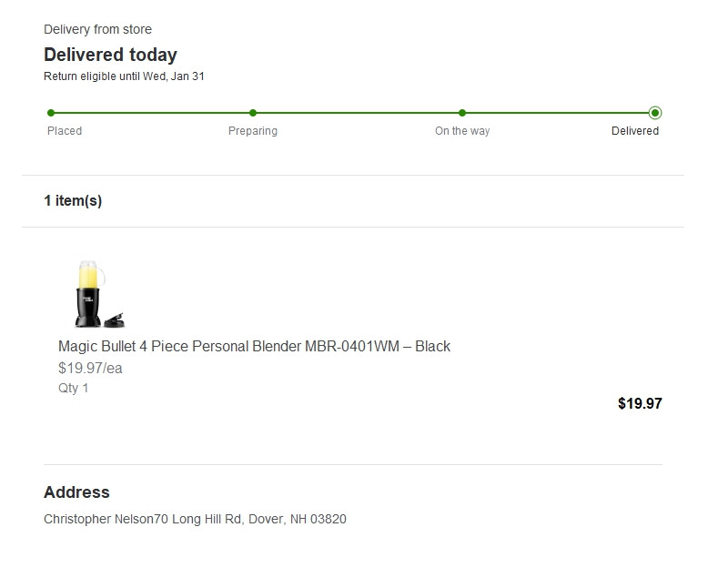Open the Magic Bullet blender product thumbnail
The width and height of the screenshot is (728, 588).
[x=98, y=293]
